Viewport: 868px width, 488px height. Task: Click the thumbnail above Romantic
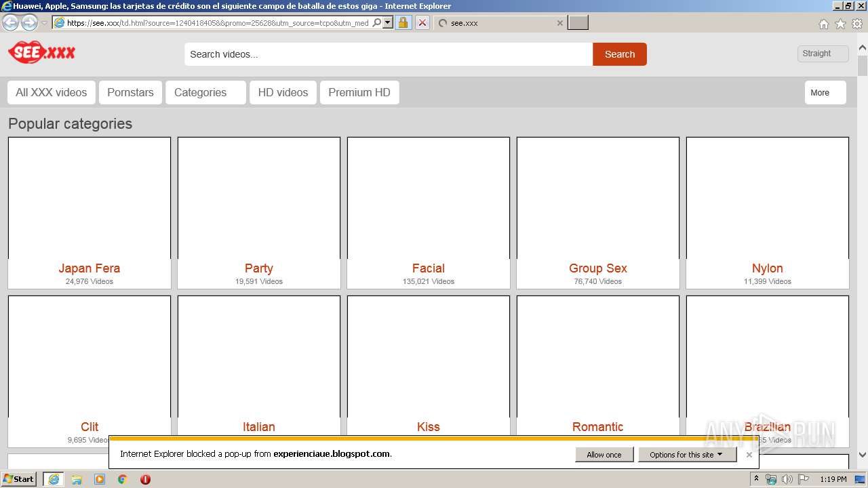(x=598, y=357)
